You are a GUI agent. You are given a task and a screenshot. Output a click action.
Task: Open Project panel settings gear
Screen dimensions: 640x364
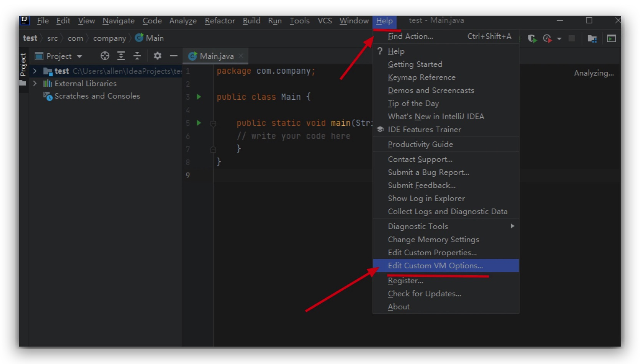click(x=158, y=56)
